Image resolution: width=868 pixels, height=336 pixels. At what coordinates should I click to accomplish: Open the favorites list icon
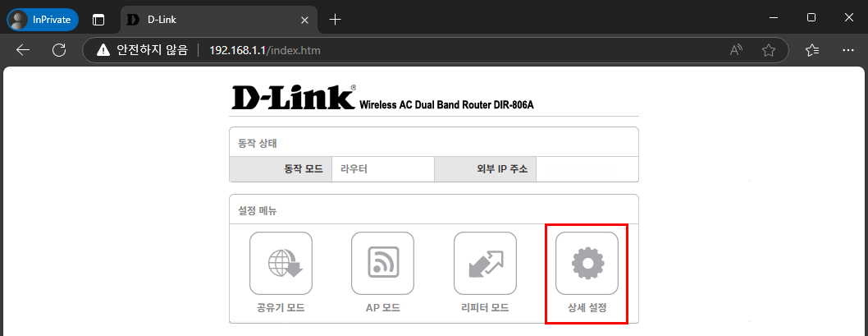tap(812, 50)
